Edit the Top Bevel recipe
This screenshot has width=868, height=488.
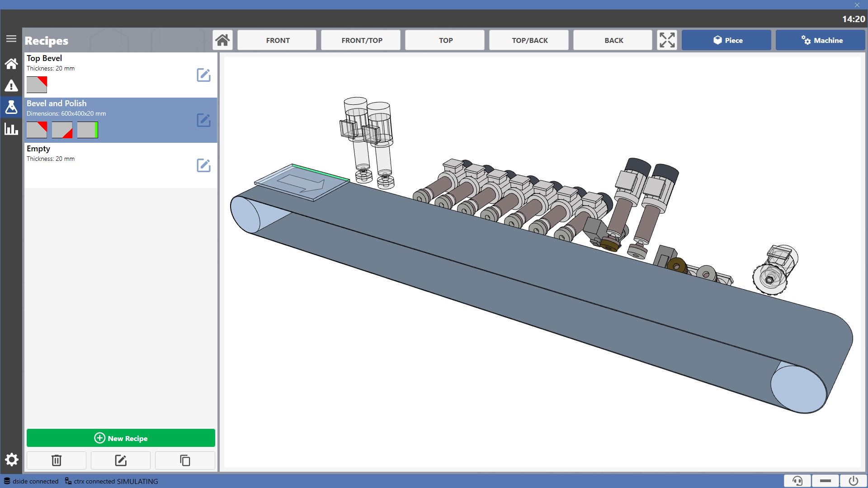[x=203, y=75]
